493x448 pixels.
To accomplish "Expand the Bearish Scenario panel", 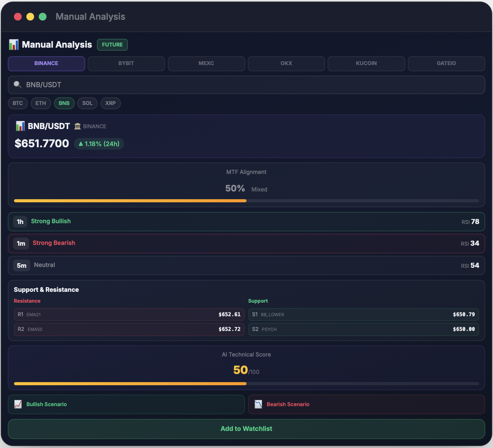I will tap(366, 404).
